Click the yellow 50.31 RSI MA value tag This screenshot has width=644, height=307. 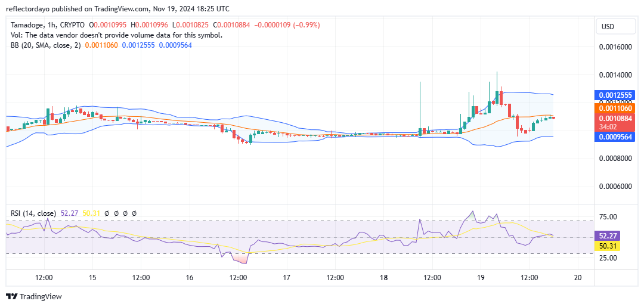(608, 246)
